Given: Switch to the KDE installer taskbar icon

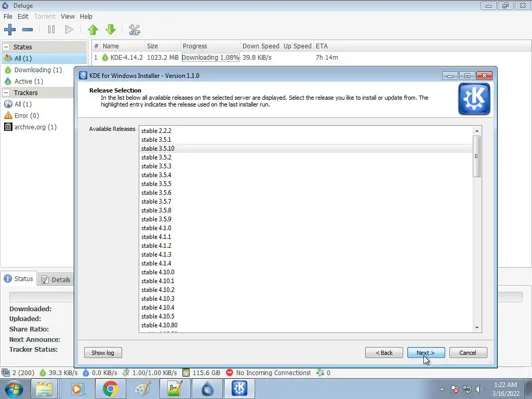Looking at the screenshot, I should [240, 389].
